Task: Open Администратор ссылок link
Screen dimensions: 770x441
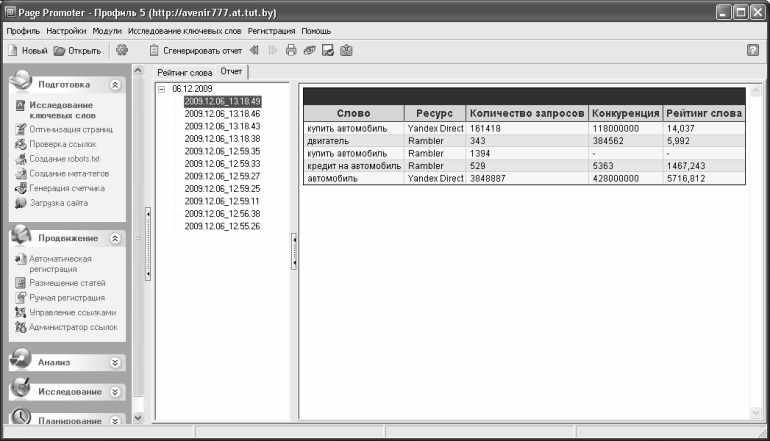Action: 73,327
